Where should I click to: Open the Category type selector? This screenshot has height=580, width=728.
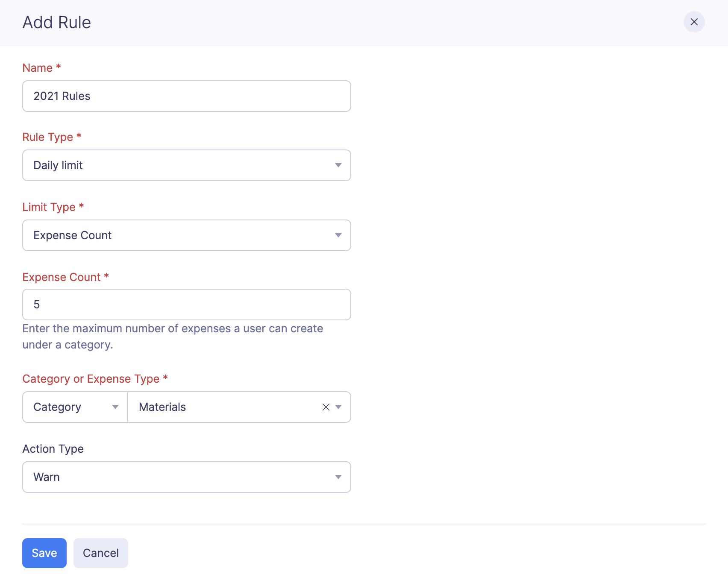pyautogui.click(x=68, y=407)
